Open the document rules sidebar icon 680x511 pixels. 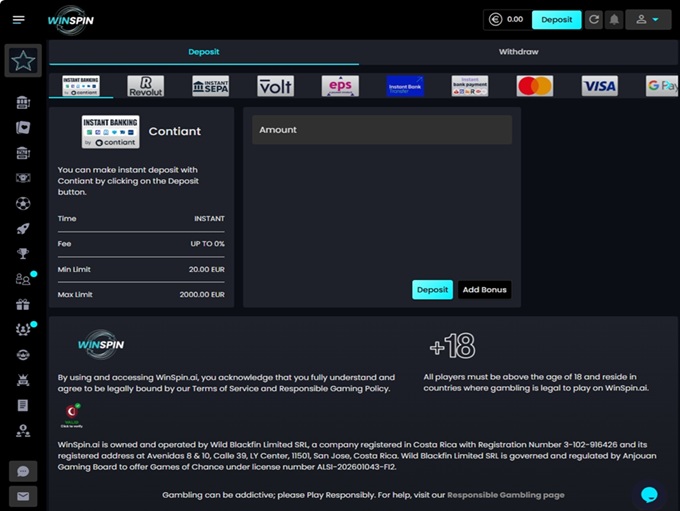(x=23, y=406)
